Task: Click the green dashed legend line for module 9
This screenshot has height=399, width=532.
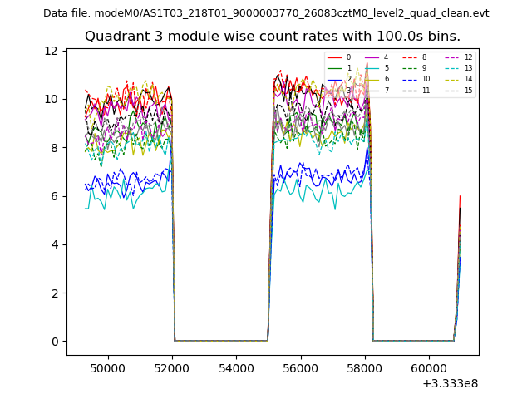Action: (409, 68)
